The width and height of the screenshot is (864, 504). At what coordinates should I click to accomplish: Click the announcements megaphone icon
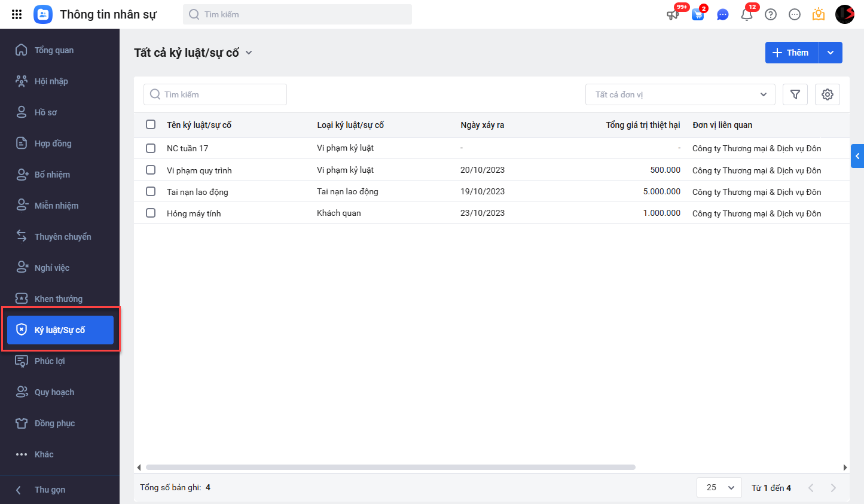point(673,14)
